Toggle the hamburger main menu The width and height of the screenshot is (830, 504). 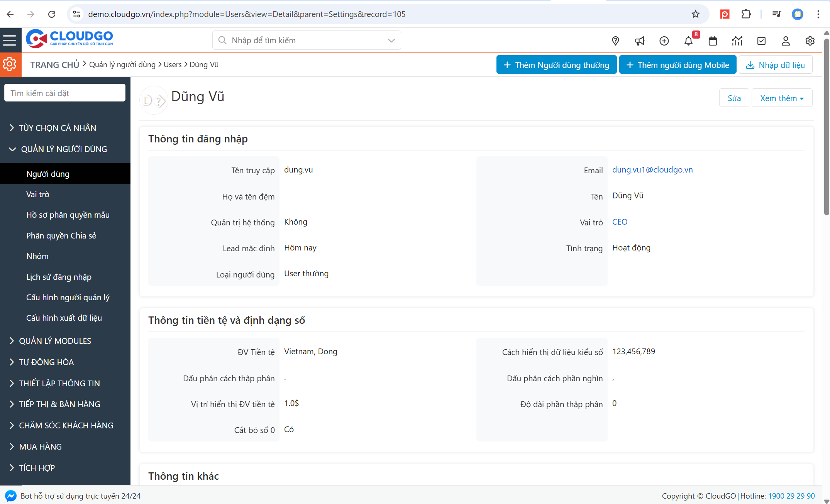click(x=10, y=40)
